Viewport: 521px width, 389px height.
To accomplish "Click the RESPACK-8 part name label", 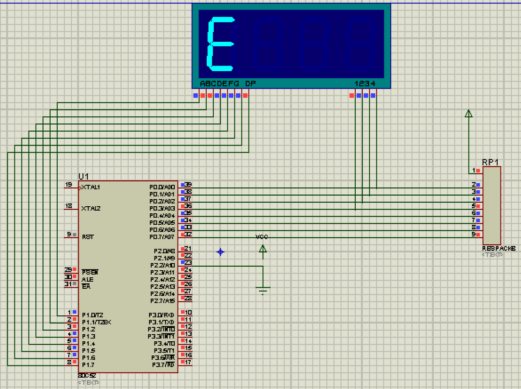I will pyautogui.click(x=499, y=249).
